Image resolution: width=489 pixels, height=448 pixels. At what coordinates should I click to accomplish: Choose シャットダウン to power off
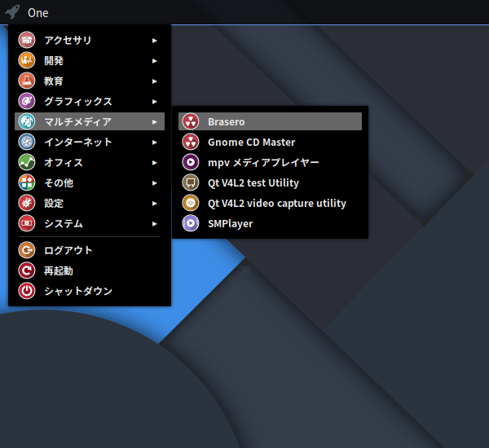point(90,291)
